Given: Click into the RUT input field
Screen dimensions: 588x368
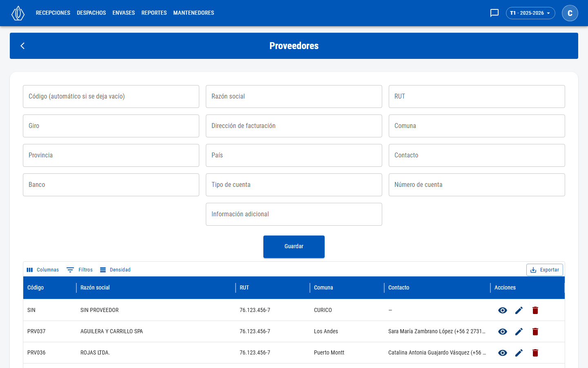Looking at the screenshot, I should click(477, 96).
